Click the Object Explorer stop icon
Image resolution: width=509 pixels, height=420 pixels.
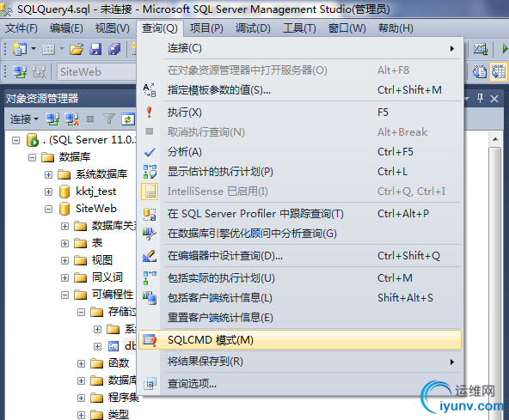[90, 119]
